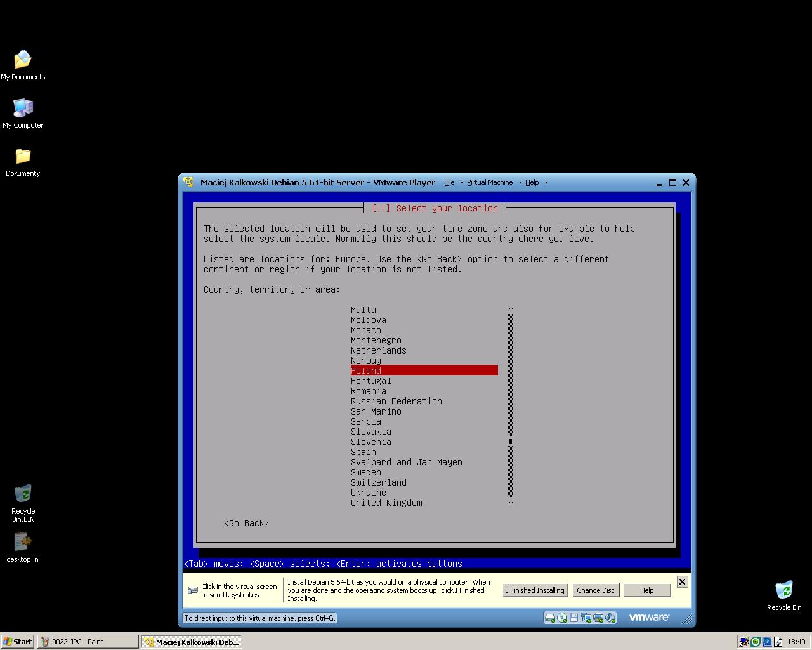
Task: Click the VMware Player title bar icon
Action: tap(188, 182)
